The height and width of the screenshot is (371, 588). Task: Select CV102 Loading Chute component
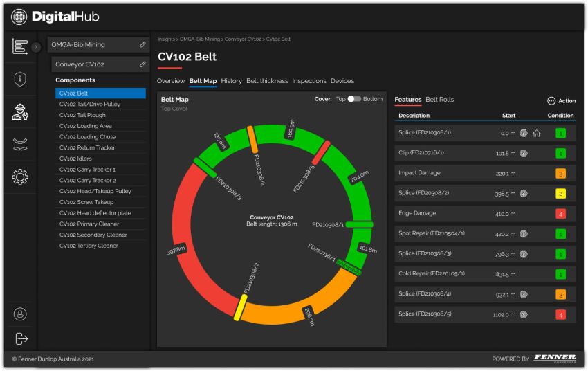[100, 137]
